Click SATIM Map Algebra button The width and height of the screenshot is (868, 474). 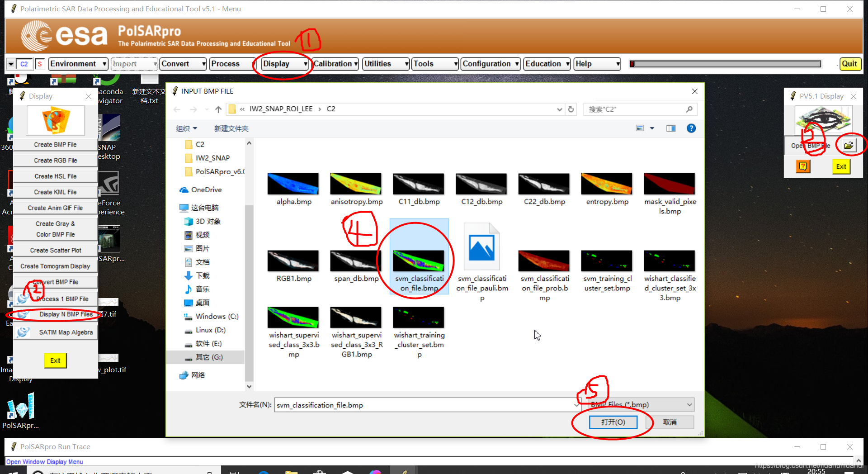55,332
